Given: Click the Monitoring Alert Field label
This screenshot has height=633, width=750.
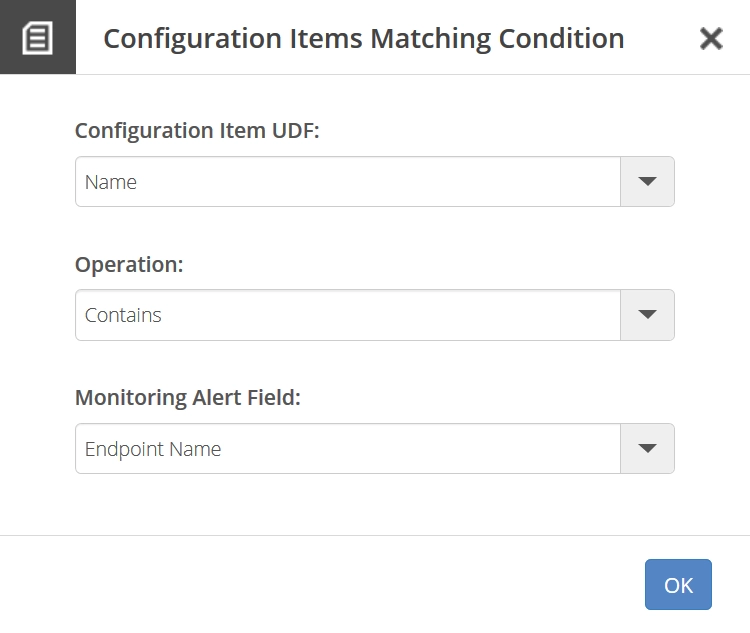Looking at the screenshot, I should [x=188, y=398].
